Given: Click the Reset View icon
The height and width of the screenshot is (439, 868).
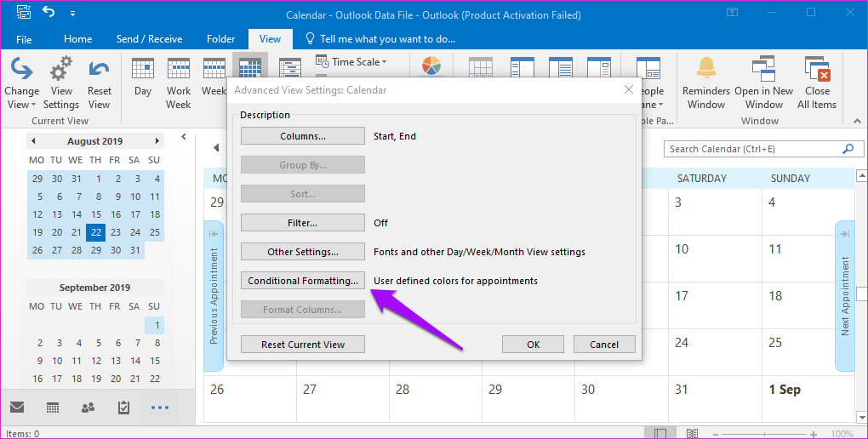Looking at the screenshot, I should 99,69.
